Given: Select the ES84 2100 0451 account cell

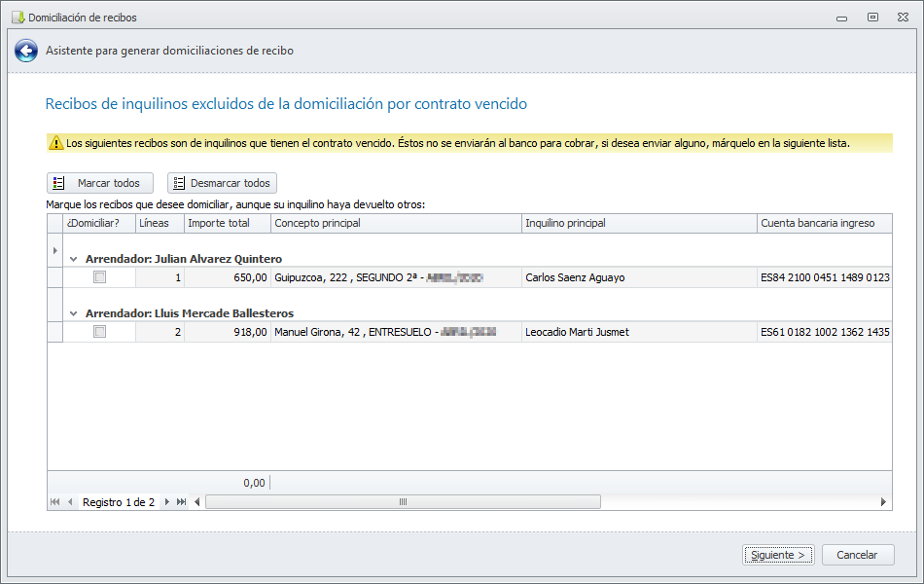Looking at the screenshot, I should [x=825, y=277].
